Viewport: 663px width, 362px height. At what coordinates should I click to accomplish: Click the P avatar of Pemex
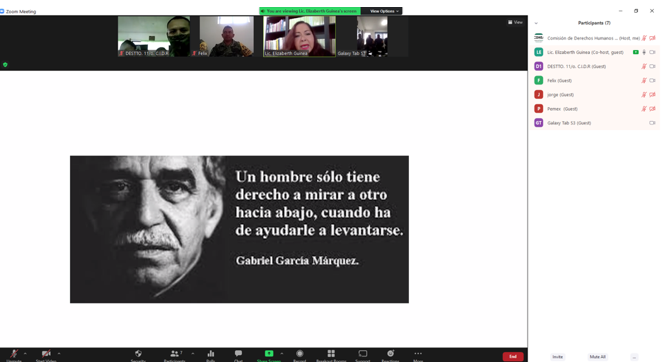click(x=539, y=109)
